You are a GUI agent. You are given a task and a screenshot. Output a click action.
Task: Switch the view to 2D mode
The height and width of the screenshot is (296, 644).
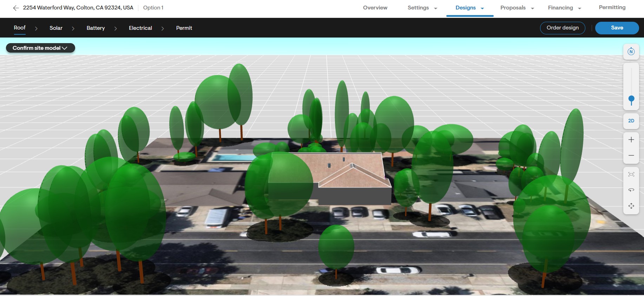click(x=631, y=121)
